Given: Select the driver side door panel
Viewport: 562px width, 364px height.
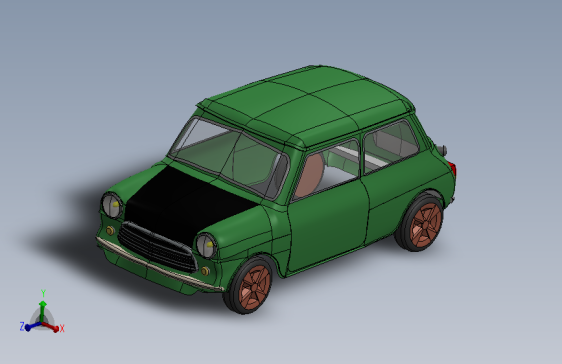Looking at the screenshot, I should (328, 226).
